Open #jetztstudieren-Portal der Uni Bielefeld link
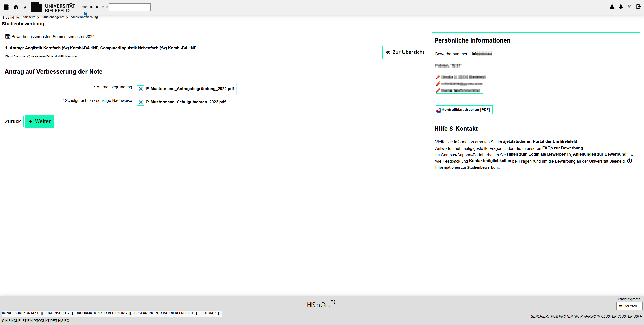The height and width of the screenshot is (325, 644). tap(540, 142)
